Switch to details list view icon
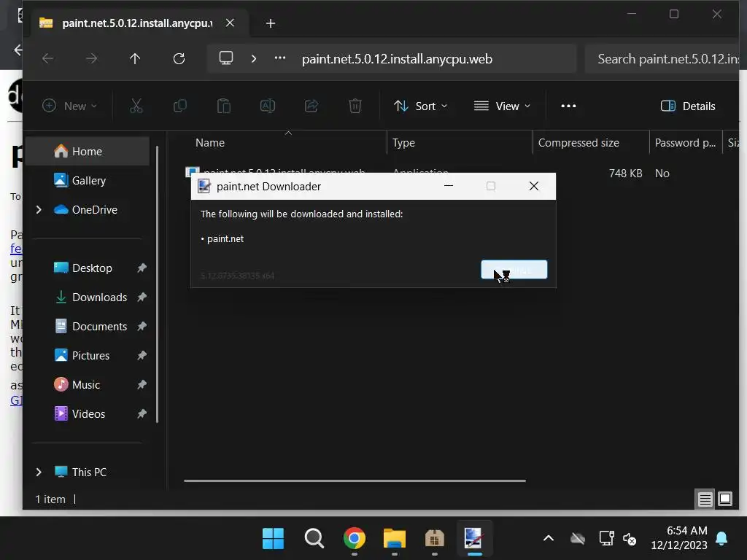This screenshot has width=747, height=560. pos(705,499)
